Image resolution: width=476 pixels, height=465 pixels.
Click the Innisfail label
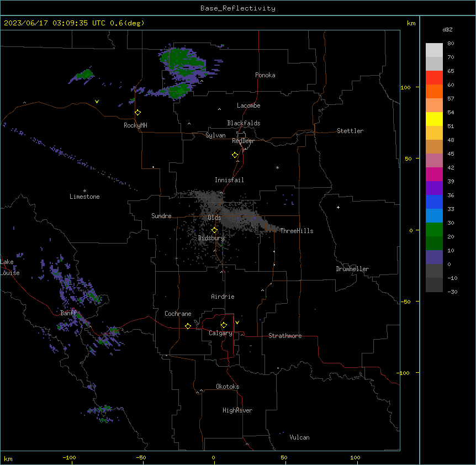coord(229,180)
